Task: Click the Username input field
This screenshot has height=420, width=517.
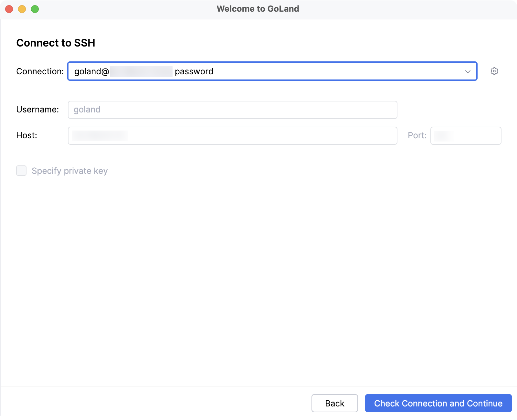Action: [232, 110]
